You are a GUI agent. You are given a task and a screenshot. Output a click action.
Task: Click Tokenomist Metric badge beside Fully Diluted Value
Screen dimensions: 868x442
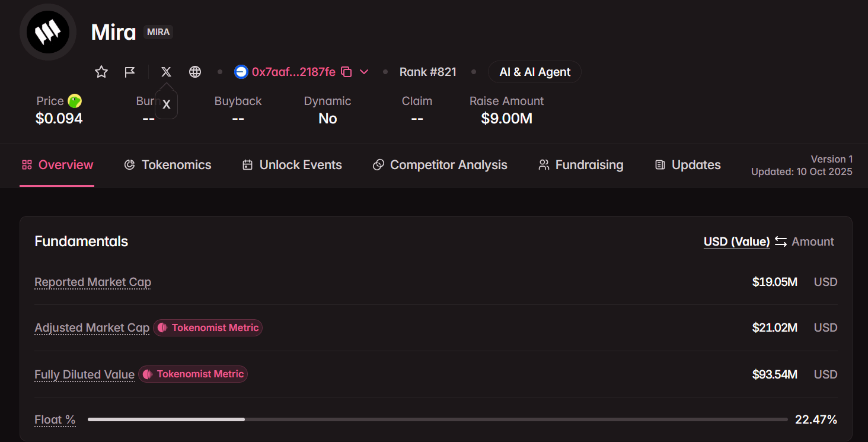193,374
